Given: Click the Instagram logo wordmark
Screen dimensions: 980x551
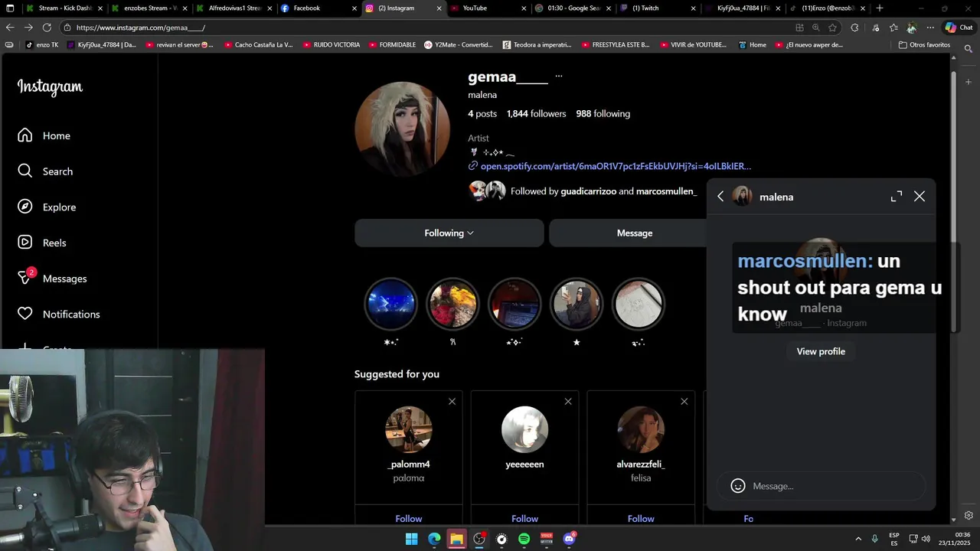Looking at the screenshot, I should (50, 87).
